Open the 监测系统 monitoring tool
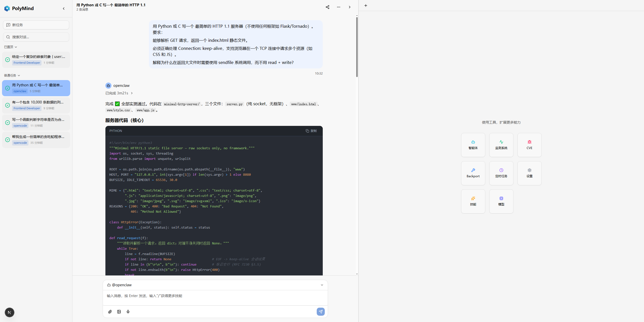644x322 pixels. (501, 145)
